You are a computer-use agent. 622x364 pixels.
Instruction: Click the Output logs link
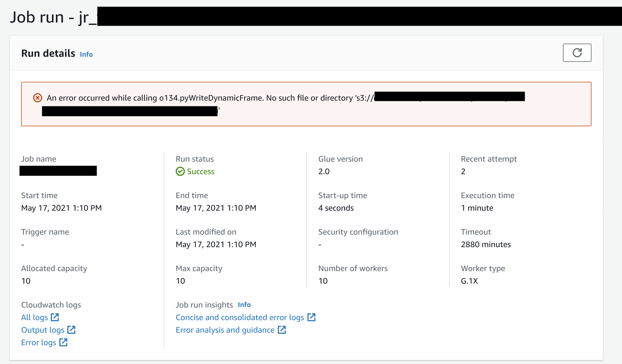pos(43,330)
